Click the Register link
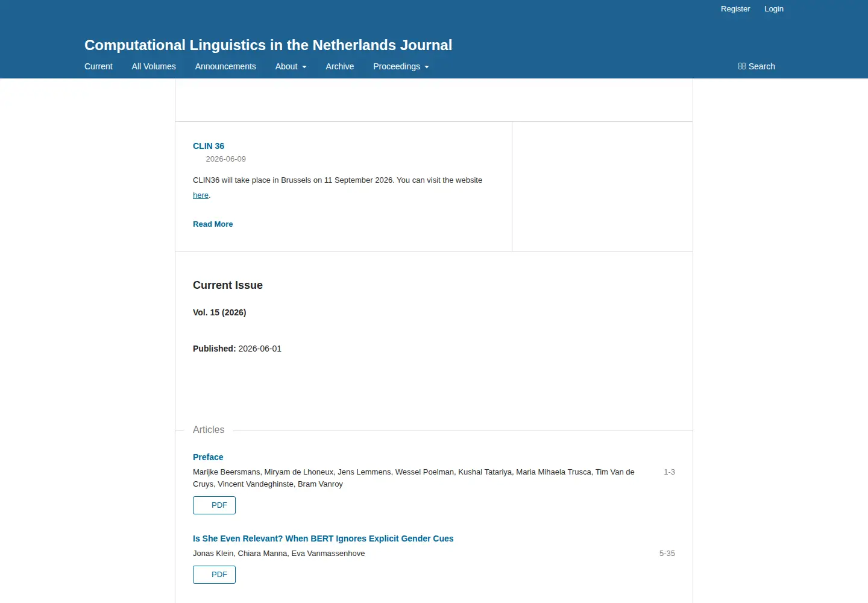Screen dimensions: 868x603 735,9
